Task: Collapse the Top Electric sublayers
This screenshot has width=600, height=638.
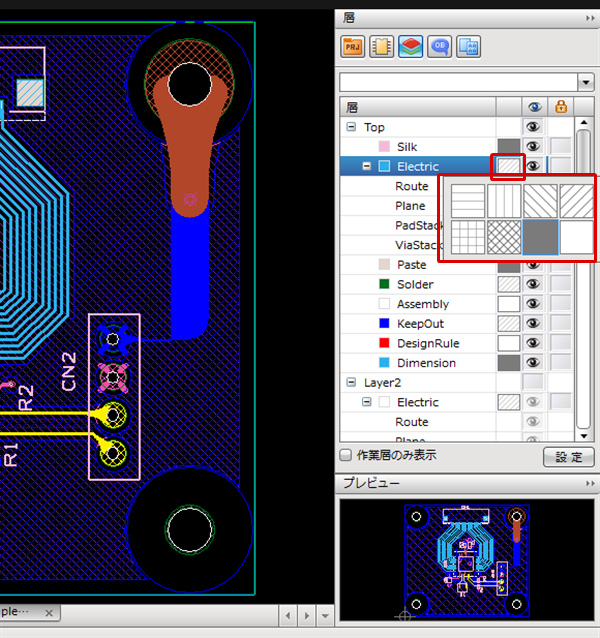Action: (367, 166)
